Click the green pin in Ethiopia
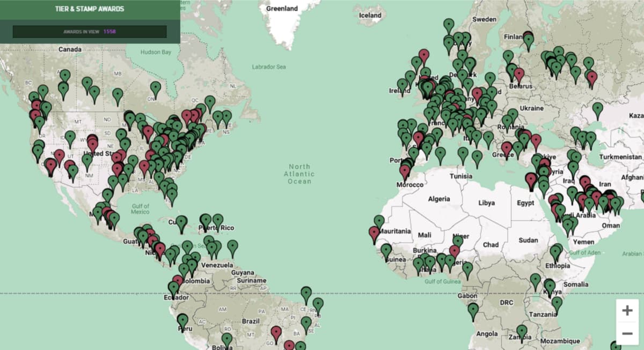 (555, 252)
